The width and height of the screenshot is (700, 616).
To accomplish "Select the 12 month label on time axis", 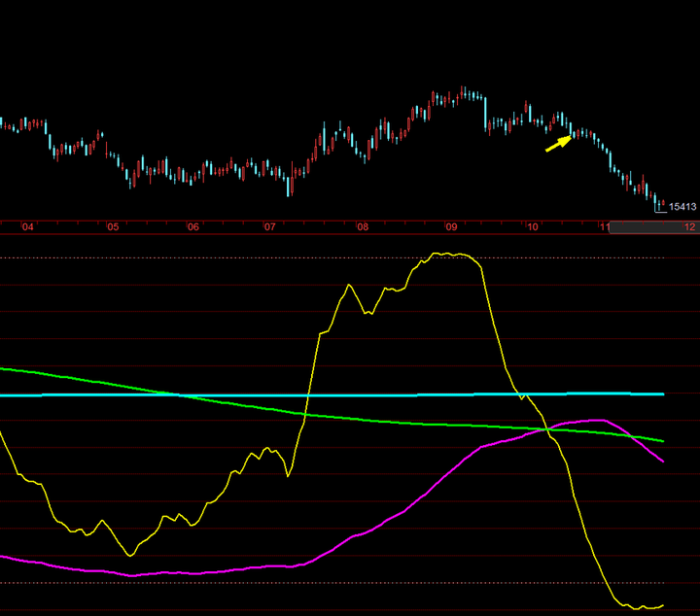I will click(689, 227).
